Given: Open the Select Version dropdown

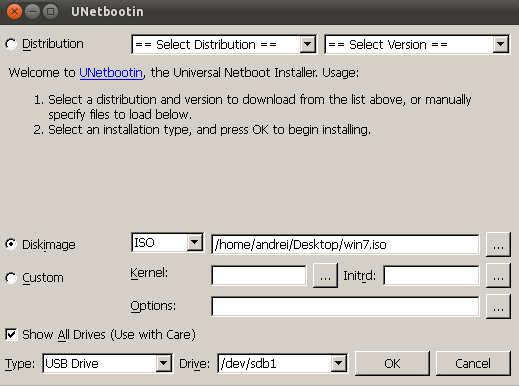Looking at the screenshot, I should pos(417,44).
